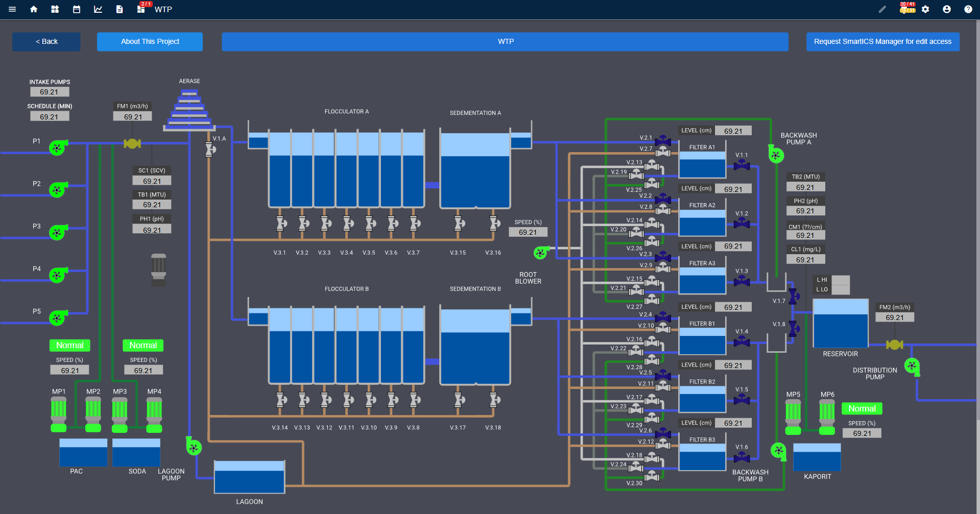
Task: Click the Lagoon Pump icon
Action: tap(194, 448)
